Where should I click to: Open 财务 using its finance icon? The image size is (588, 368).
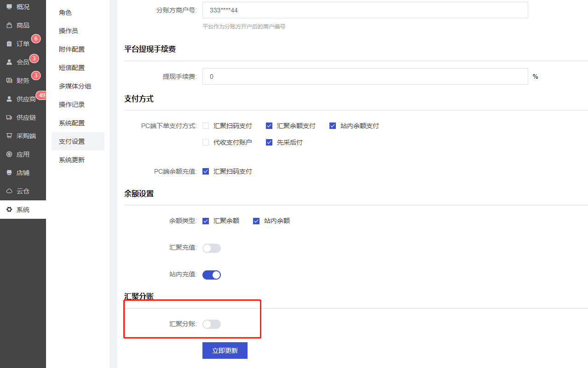(9, 81)
